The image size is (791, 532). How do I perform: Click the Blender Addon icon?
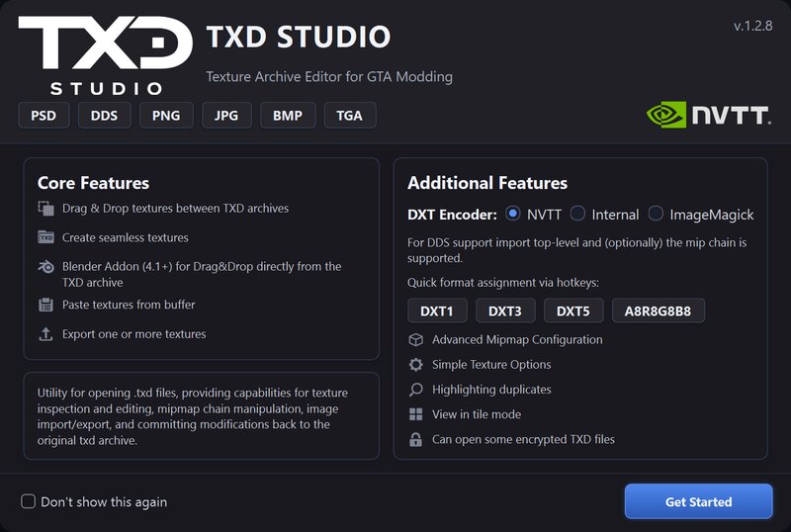[x=45, y=267]
